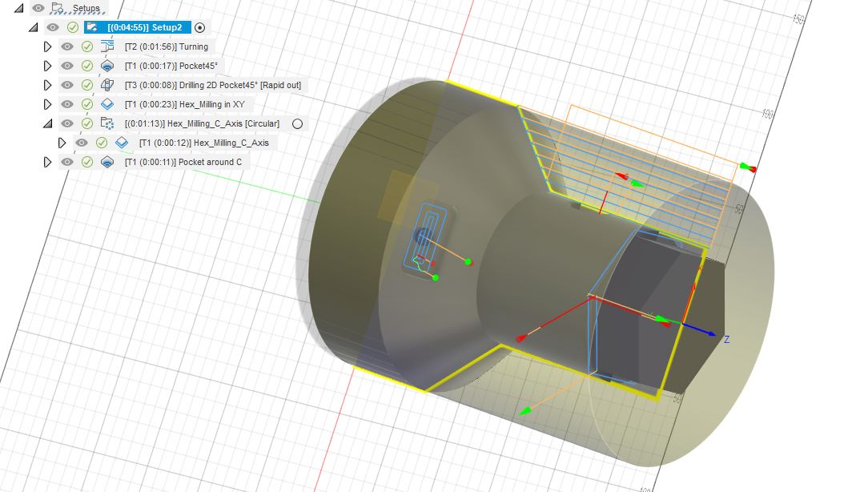
Task: Click the green status check for Pocket around C
Action: coord(87,162)
